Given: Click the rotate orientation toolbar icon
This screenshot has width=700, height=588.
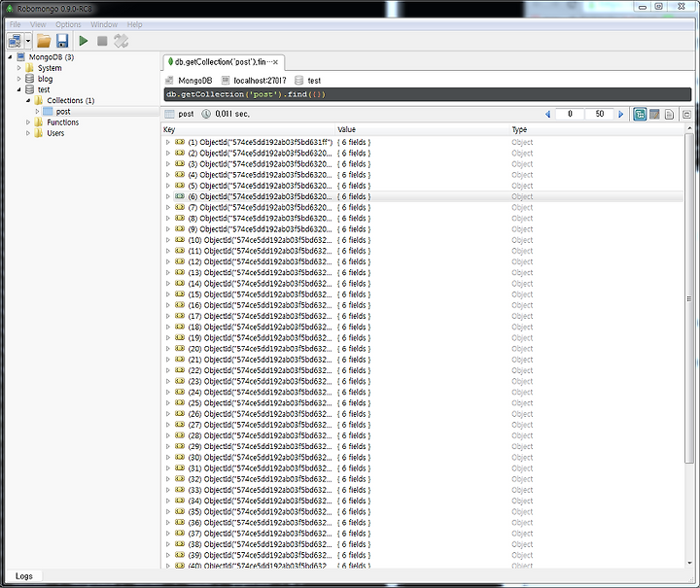Looking at the screenshot, I should 121,41.
